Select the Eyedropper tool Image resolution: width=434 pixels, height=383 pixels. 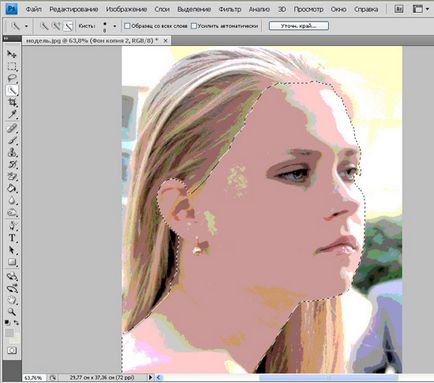(12, 115)
